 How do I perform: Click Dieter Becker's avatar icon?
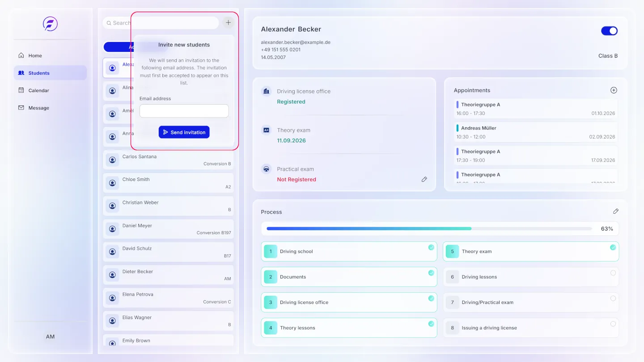pyautogui.click(x=112, y=275)
